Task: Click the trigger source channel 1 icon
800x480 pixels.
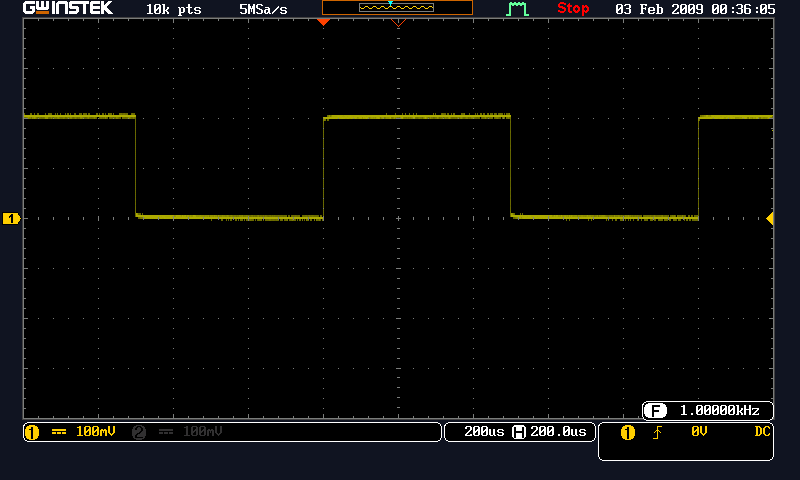Action: (x=628, y=432)
